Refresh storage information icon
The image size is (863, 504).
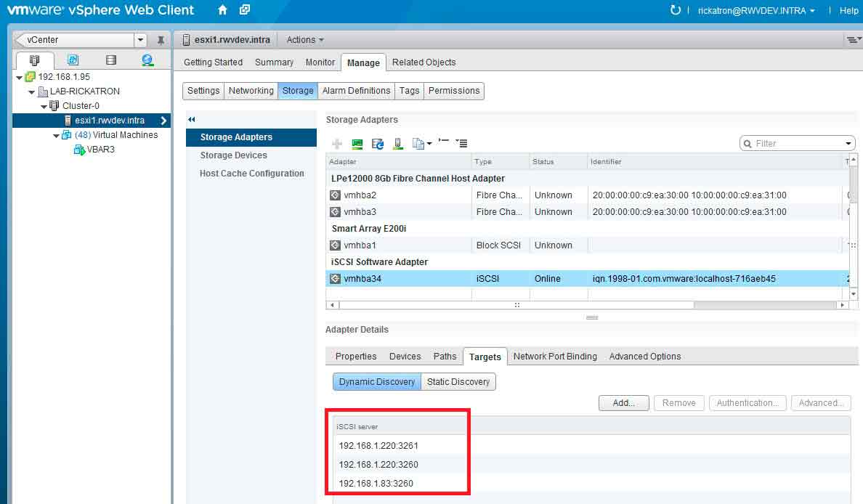tap(378, 144)
